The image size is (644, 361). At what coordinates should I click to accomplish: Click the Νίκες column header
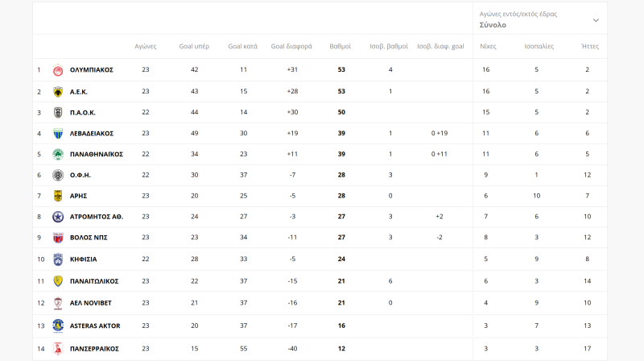488,46
